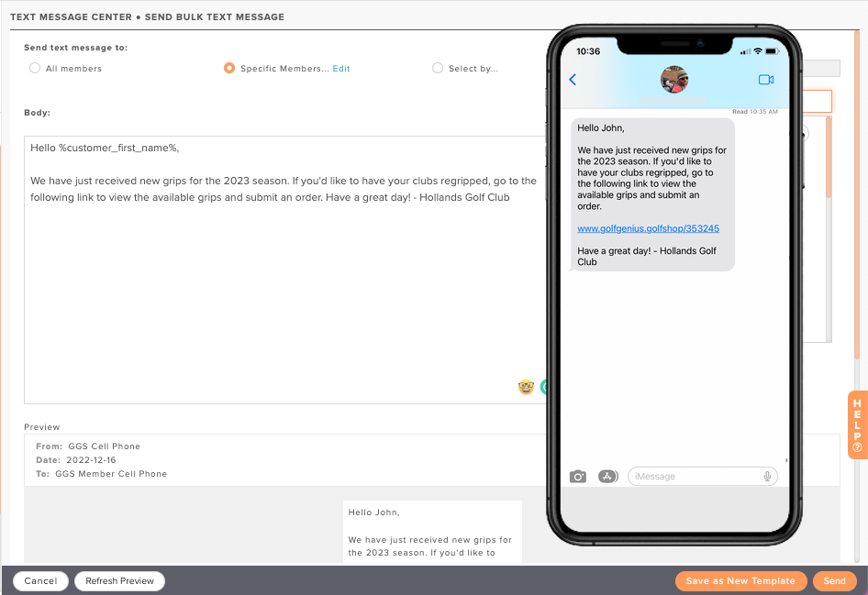The width and height of the screenshot is (868, 595).
Task: Select the Specific Members radio option
Action: coord(229,68)
